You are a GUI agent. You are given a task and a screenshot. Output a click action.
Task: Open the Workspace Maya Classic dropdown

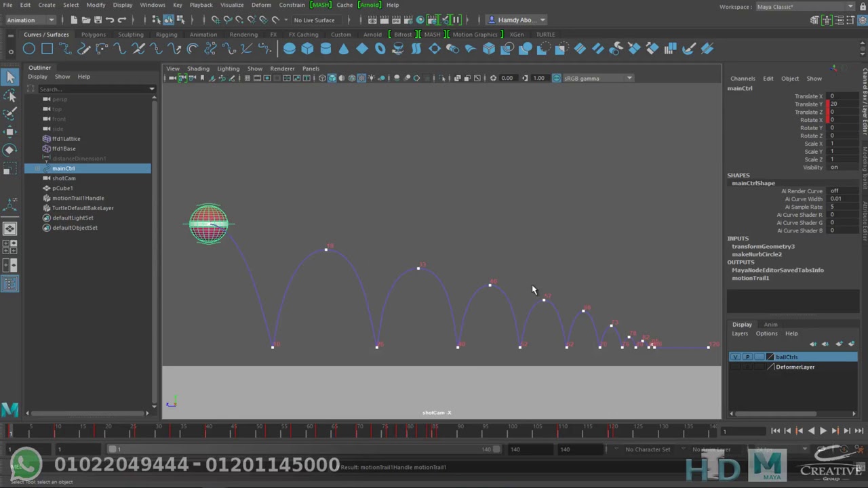pyautogui.click(x=805, y=7)
